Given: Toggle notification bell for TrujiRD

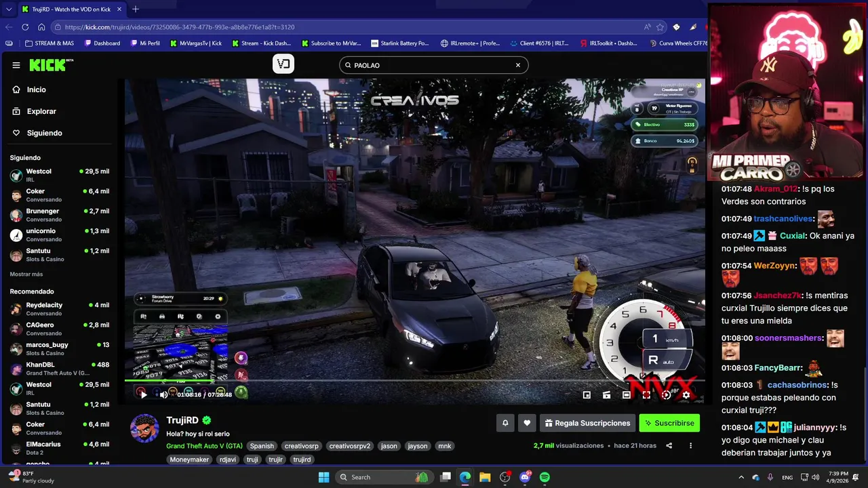Looking at the screenshot, I should (x=505, y=423).
